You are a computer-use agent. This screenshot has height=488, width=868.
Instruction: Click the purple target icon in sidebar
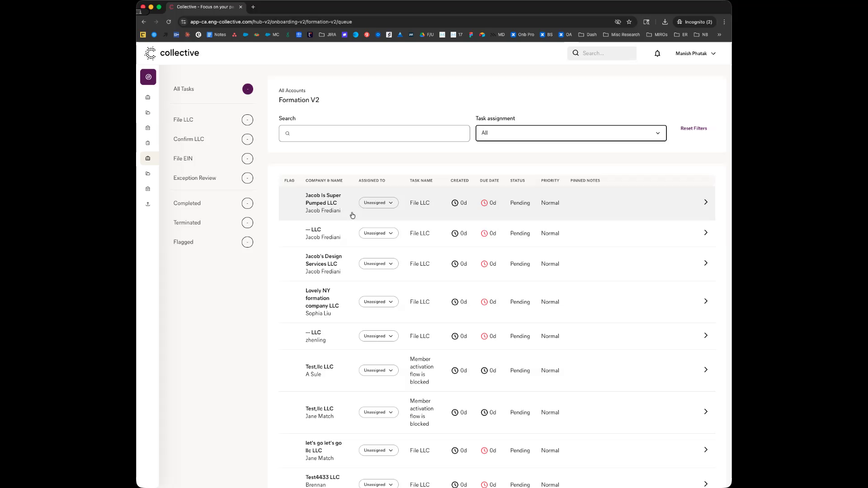pyautogui.click(x=148, y=77)
